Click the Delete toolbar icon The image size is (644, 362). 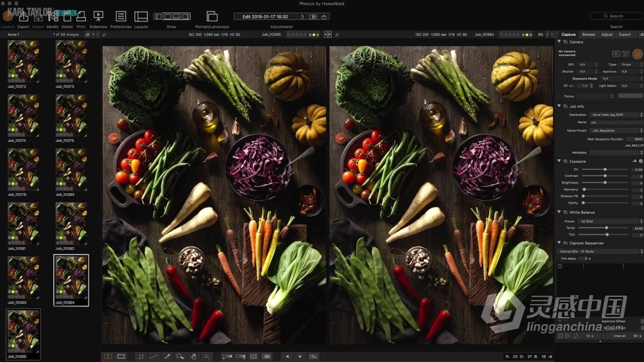(x=67, y=17)
